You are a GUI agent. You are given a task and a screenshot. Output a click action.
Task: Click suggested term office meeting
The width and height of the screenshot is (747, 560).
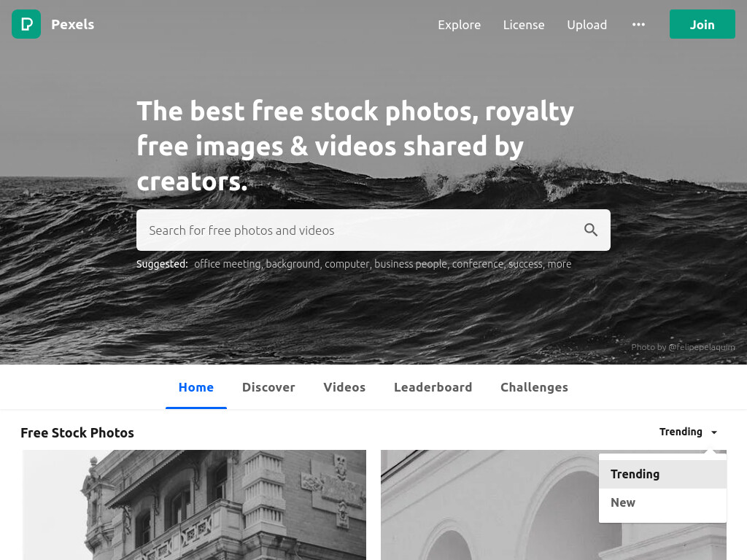pos(228,264)
